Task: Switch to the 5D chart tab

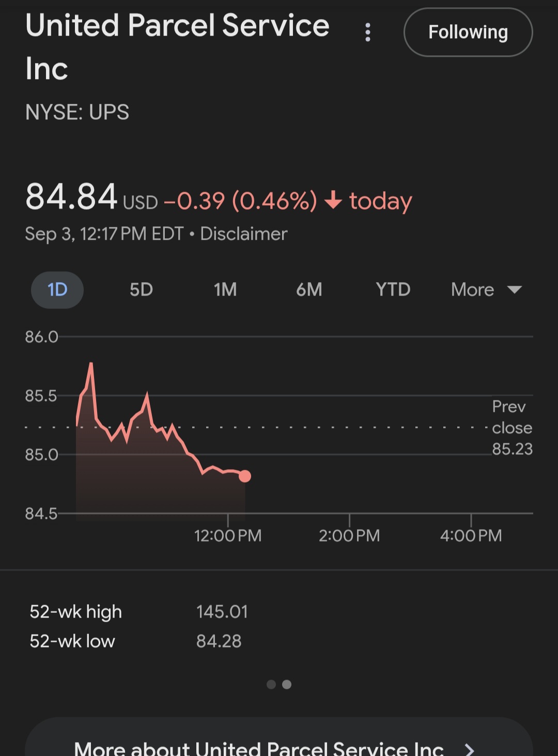Action: coord(141,289)
